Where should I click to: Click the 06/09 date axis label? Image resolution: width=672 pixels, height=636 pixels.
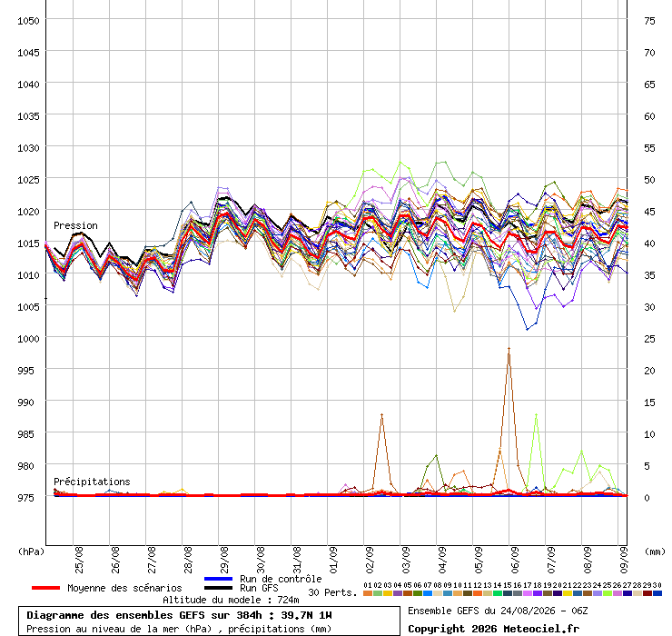(515, 560)
